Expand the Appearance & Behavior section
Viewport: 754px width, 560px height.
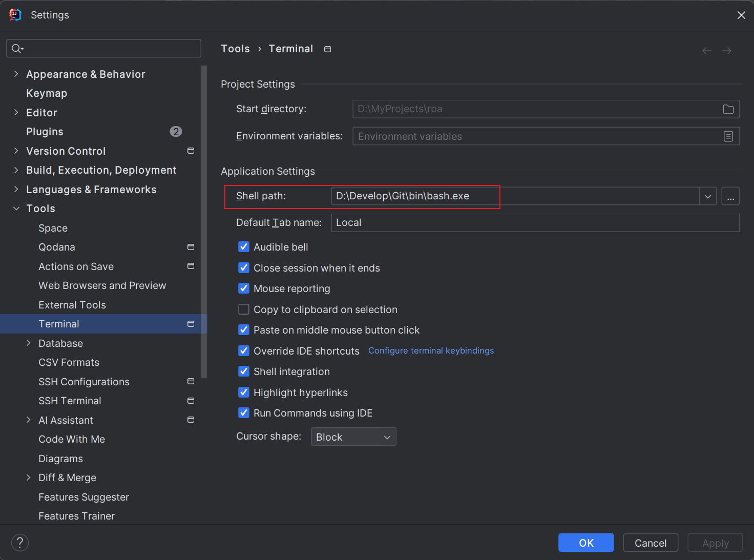coord(16,74)
